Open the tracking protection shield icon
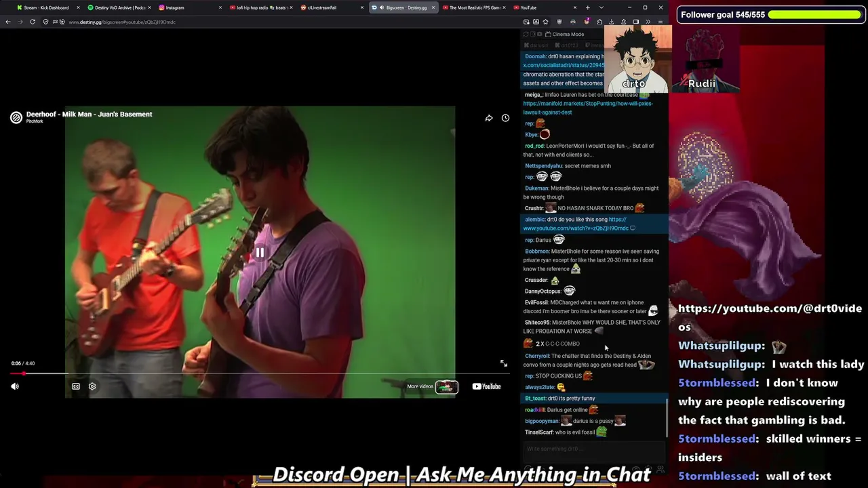Image resolution: width=868 pixels, height=488 pixels. pos(45,22)
